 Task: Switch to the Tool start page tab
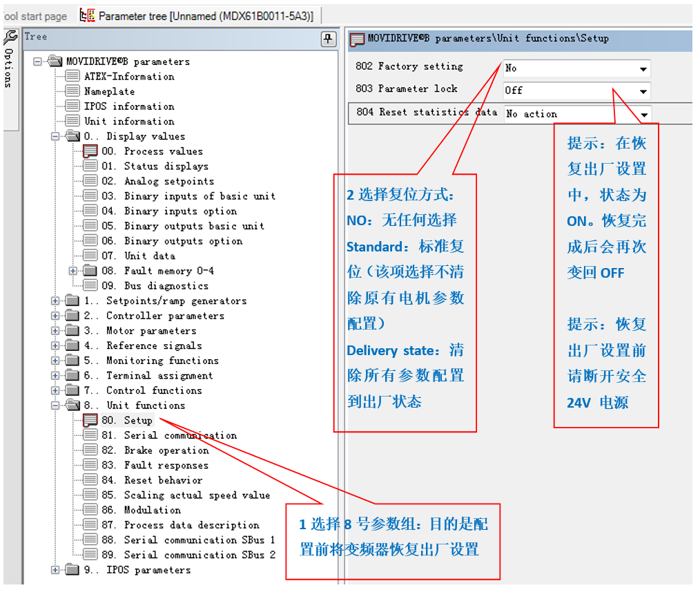click(x=35, y=15)
